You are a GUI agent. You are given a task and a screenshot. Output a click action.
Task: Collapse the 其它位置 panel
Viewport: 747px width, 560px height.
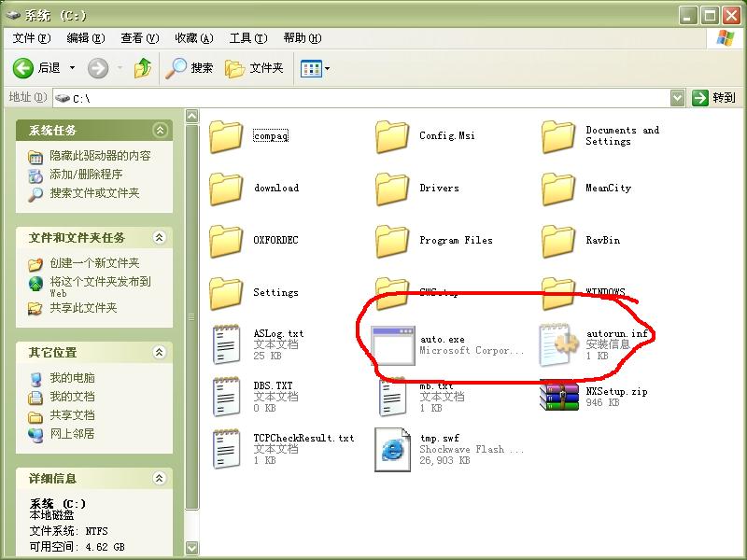click(159, 353)
